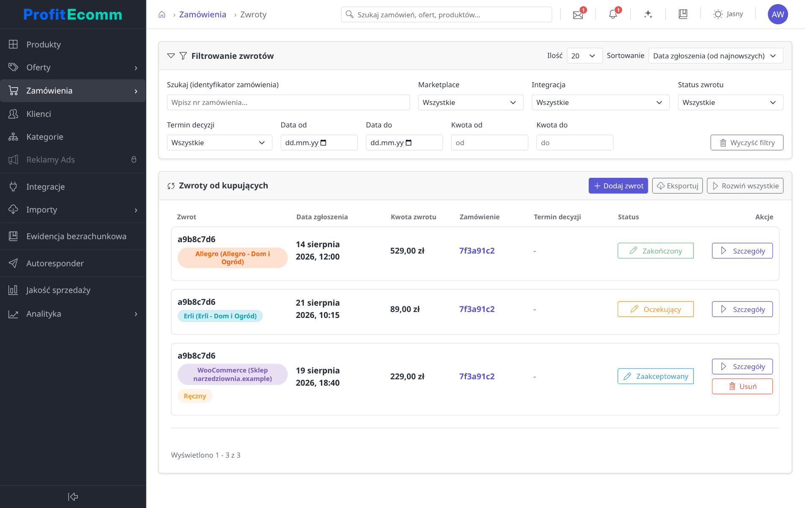Open the Sortowanie dropdown
Screen dimensions: 812x508
pyautogui.click(x=716, y=56)
